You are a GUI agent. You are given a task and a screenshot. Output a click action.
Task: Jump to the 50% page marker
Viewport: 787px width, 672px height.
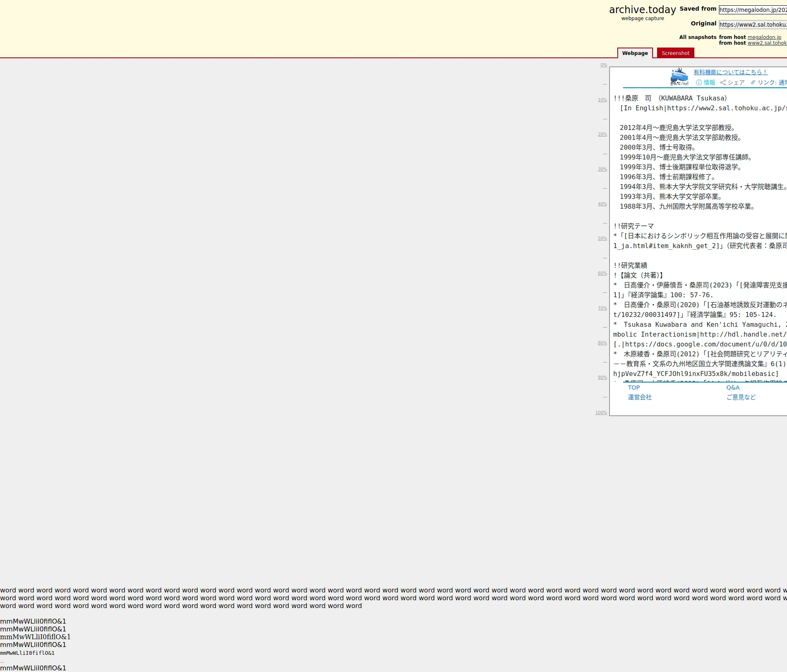[x=602, y=239]
